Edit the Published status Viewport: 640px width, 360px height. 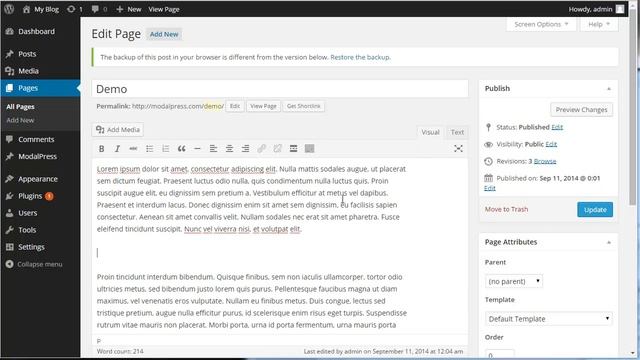(x=557, y=127)
